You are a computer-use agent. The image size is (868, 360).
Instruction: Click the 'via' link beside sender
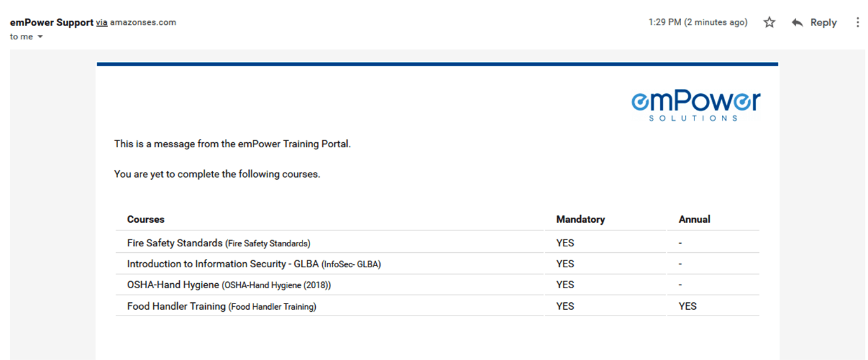[x=102, y=22]
